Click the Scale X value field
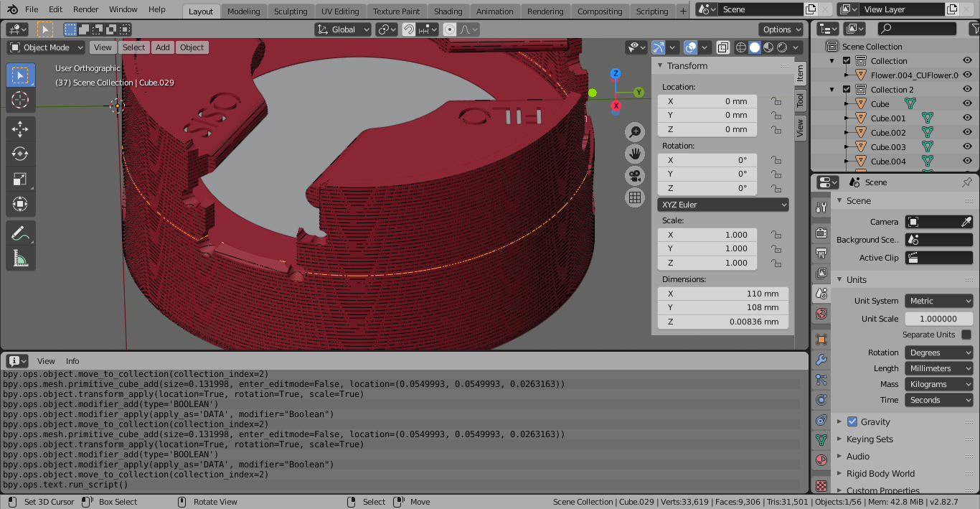The image size is (980, 509). tap(707, 235)
